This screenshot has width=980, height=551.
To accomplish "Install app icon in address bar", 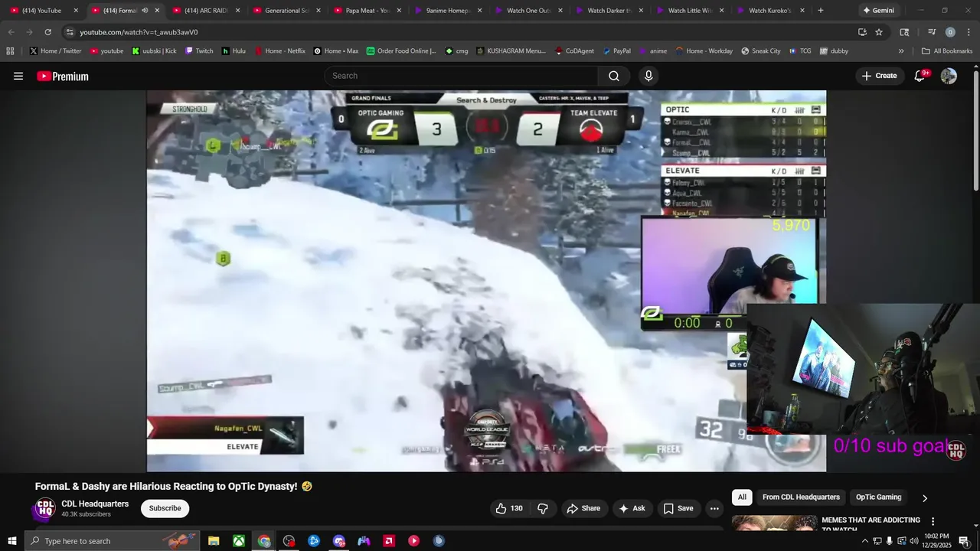I will pyautogui.click(x=862, y=32).
